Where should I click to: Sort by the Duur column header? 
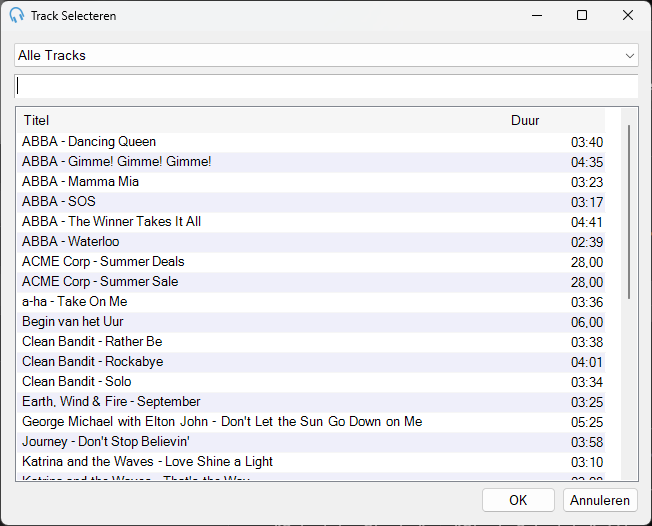click(525, 121)
